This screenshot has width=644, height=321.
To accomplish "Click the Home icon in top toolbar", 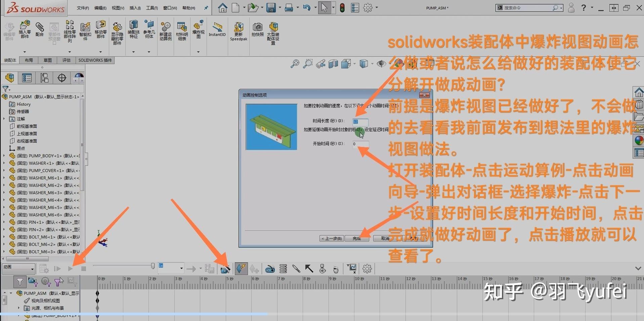I will pyautogui.click(x=222, y=8).
